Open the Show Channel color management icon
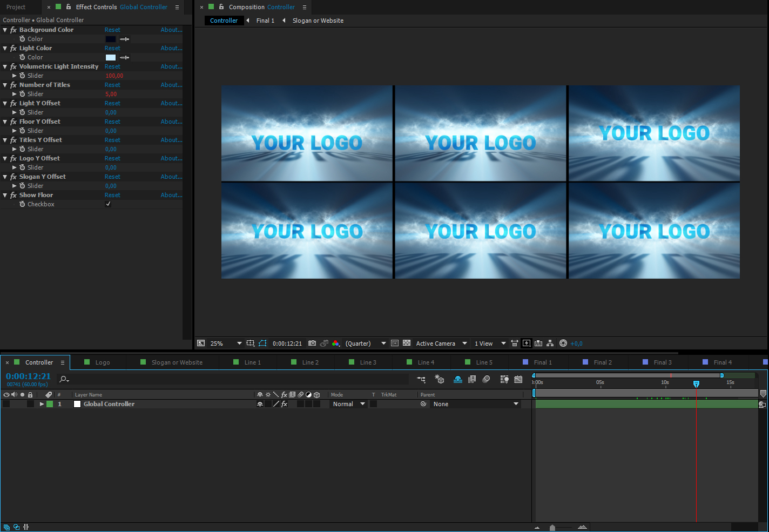Screen dimensions: 769x532 336,344
